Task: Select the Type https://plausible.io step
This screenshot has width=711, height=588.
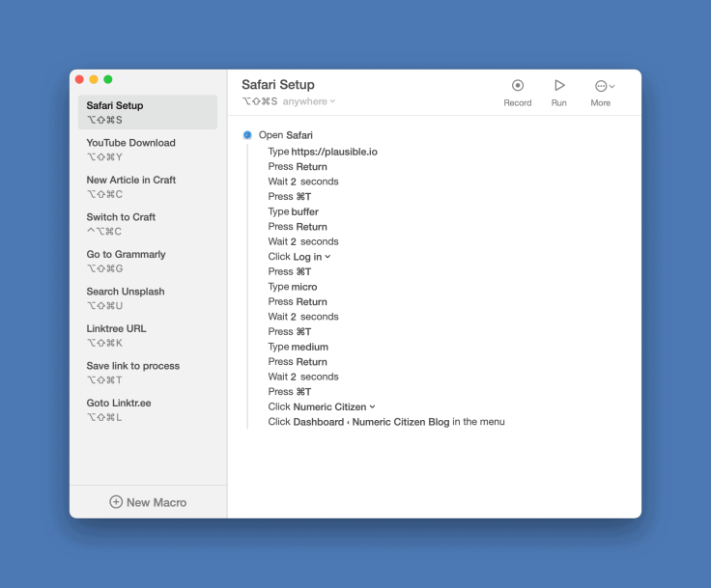Action: (323, 152)
